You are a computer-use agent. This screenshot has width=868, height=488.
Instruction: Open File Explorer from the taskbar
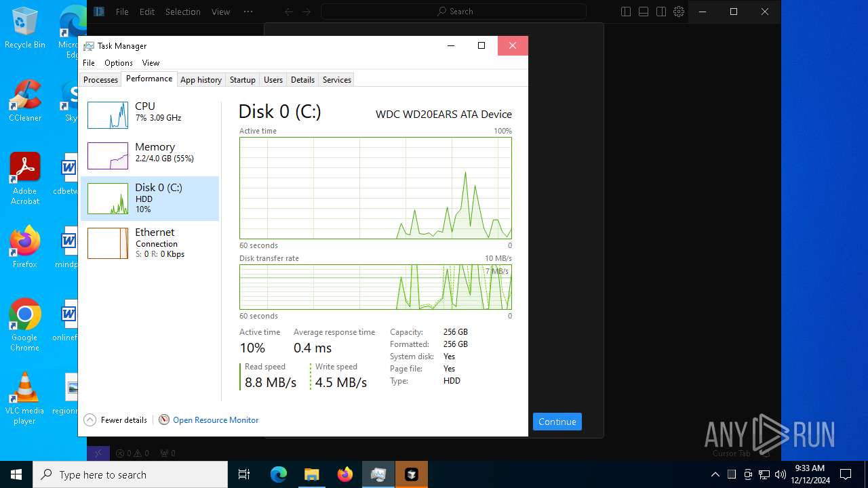[x=311, y=474]
